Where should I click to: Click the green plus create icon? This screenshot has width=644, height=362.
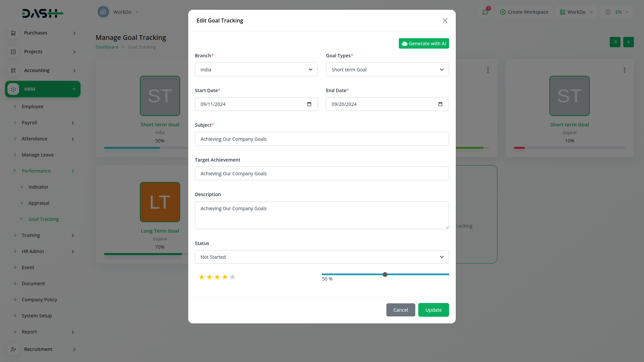(x=628, y=42)
